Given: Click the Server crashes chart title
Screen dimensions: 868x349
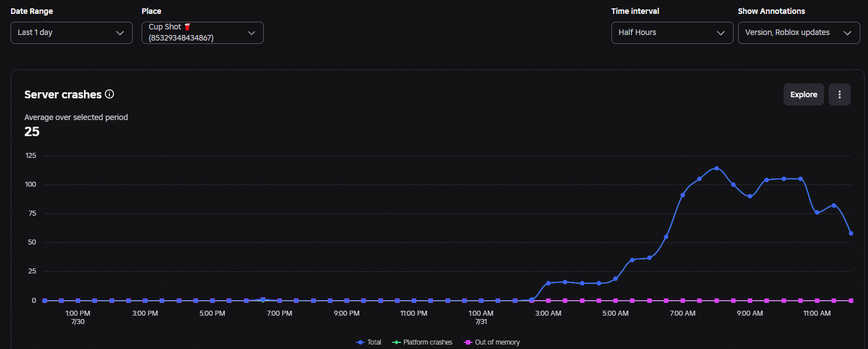Looking at the screenshot, I should pyautogui.click(x=63, y=94).
